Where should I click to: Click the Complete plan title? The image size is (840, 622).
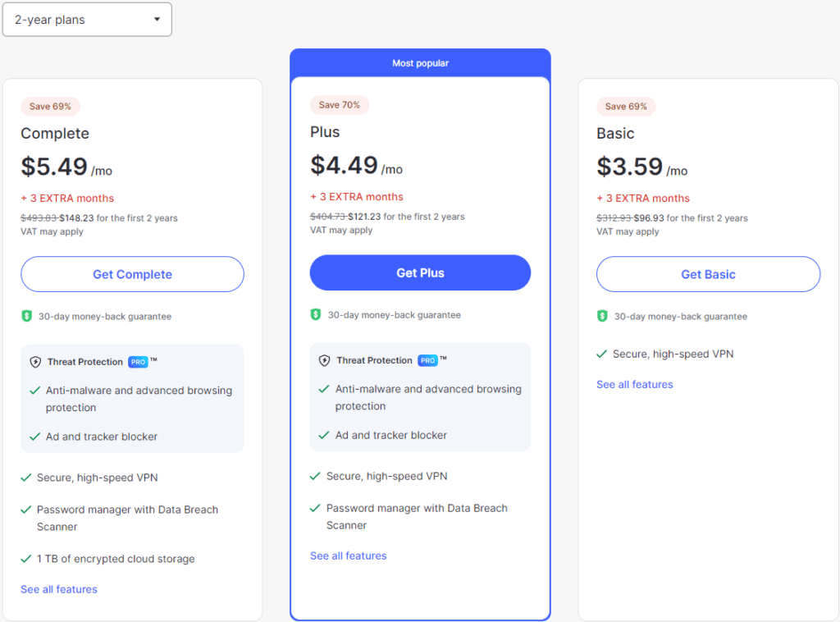pos(55,134)
